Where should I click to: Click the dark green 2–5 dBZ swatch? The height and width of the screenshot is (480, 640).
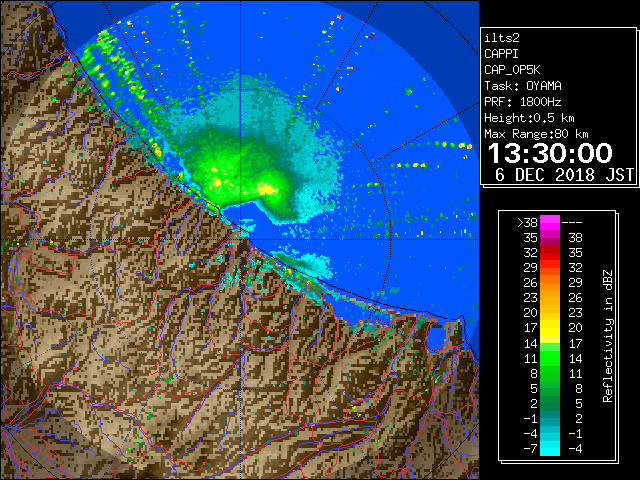(x=550, y=403)
